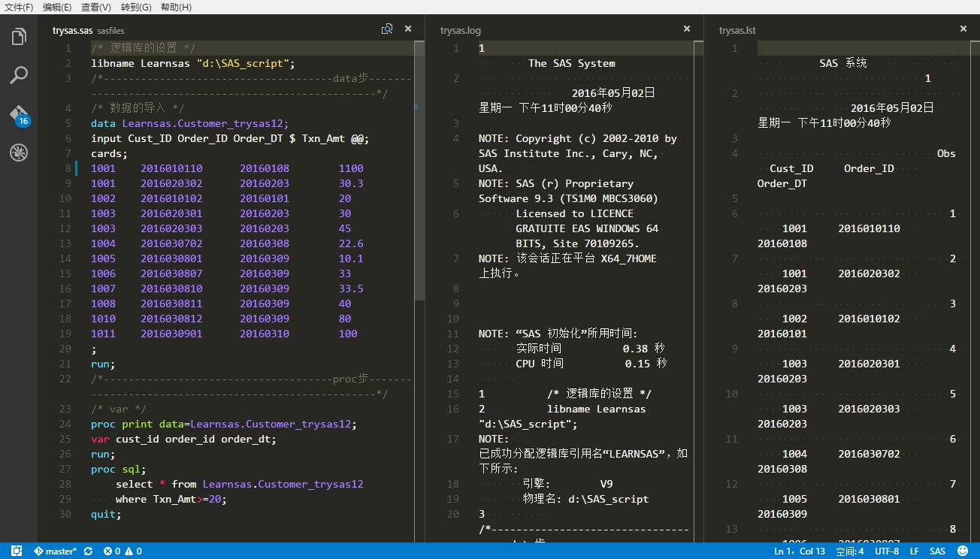Click 'BITS, Site 70109265.' in log
Viewport: 980px width, 559px height.
577,243
